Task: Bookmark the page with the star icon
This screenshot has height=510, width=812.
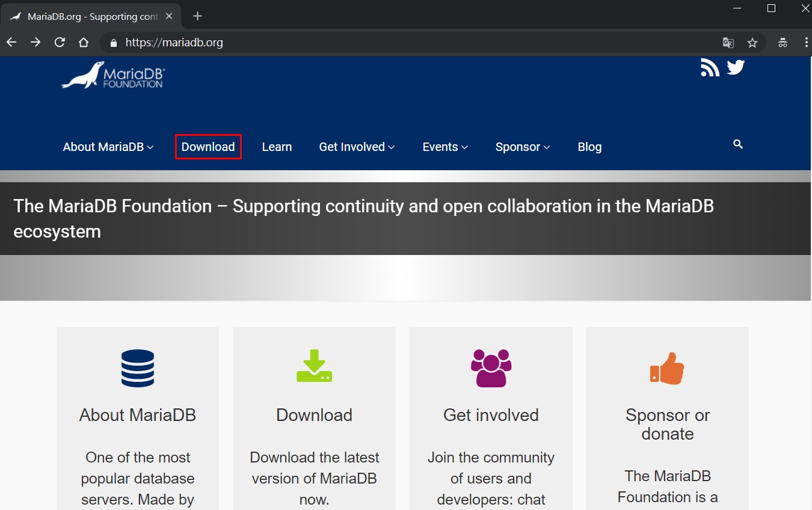Action: (x=752, y=43)
